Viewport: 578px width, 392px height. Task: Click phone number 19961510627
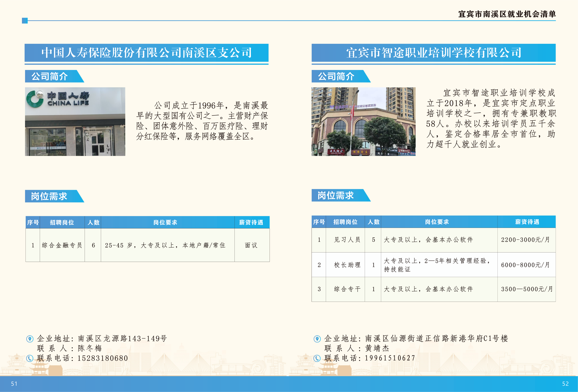390,358
